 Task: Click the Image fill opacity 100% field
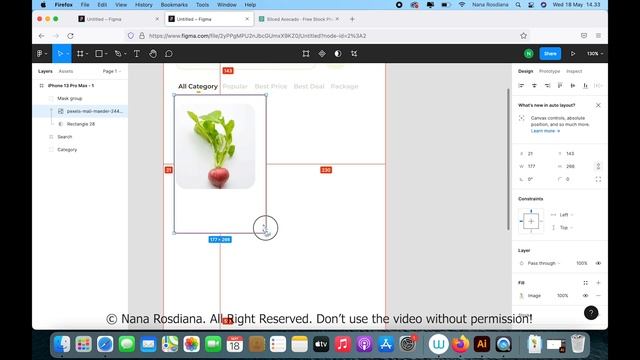pos(562,296)
